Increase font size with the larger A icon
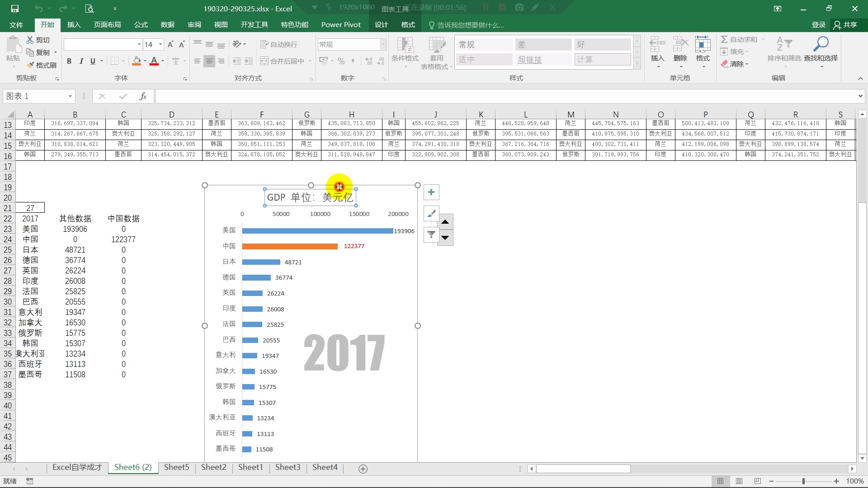 (170, 44)
